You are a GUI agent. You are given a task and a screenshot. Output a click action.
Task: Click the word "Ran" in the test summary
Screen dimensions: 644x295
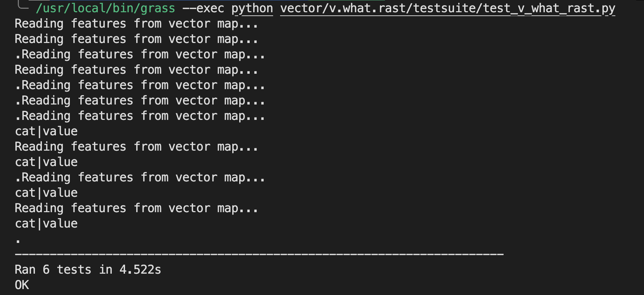(x=25, y=270)
